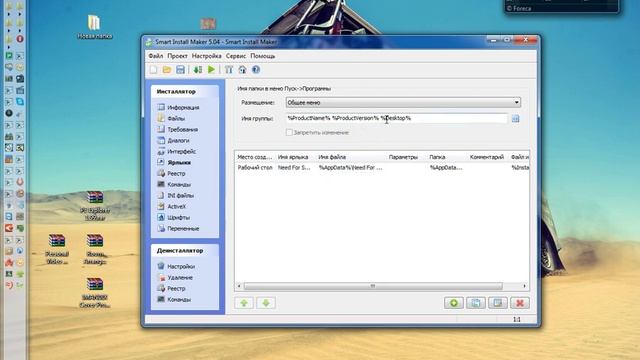Click the scrollbar left arrow in shortcut list
This screenshot has width=640, height=360.
(x=239, y=286)
